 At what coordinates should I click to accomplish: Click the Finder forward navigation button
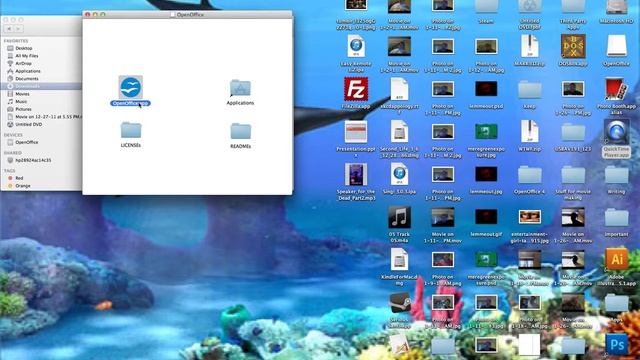click(18, 29)
